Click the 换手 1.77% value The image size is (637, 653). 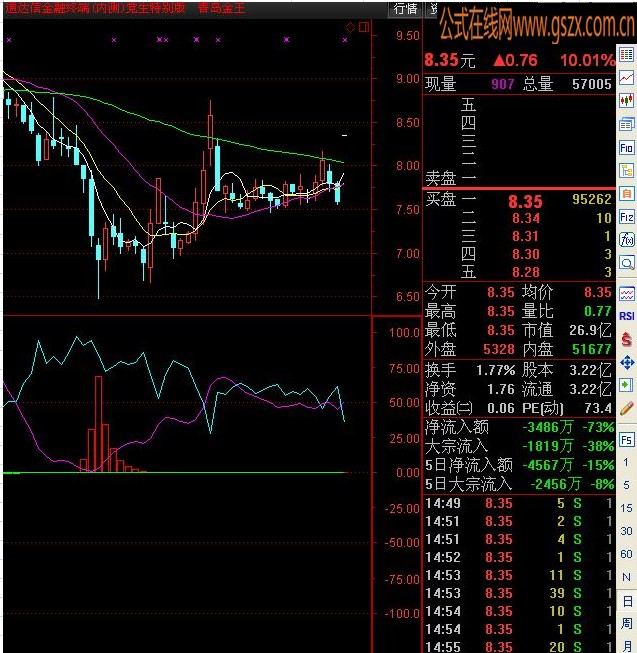495,370
